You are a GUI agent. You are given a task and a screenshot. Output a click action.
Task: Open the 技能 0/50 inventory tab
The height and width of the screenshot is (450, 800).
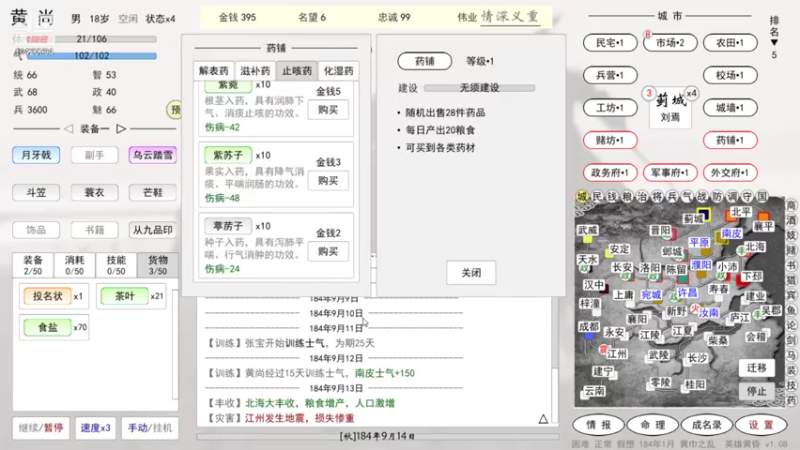[116, 265]
